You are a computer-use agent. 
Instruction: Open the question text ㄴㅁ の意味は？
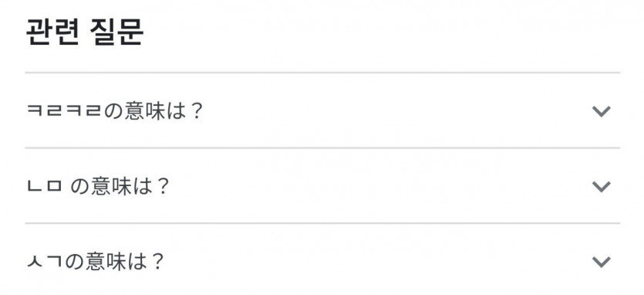click(x=98, y=186)
